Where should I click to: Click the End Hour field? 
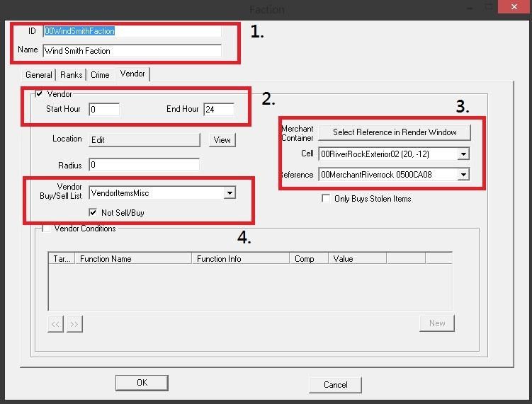219,109
